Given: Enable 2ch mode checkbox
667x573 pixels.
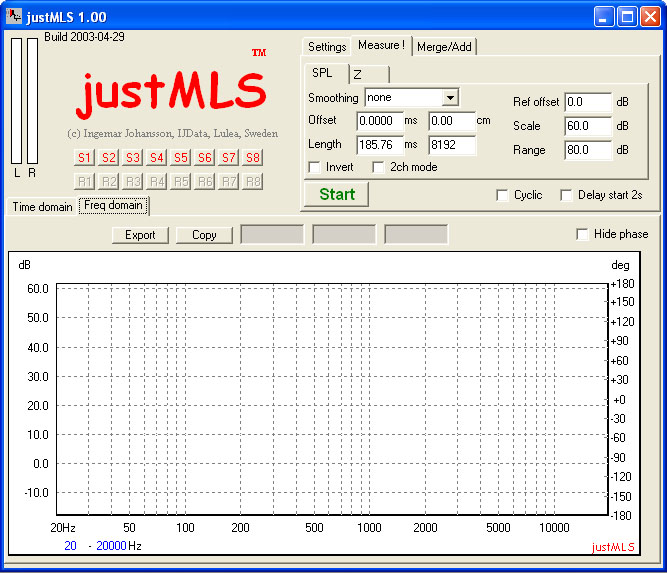Looking at the screenshot, I should (x=378, y=167).
